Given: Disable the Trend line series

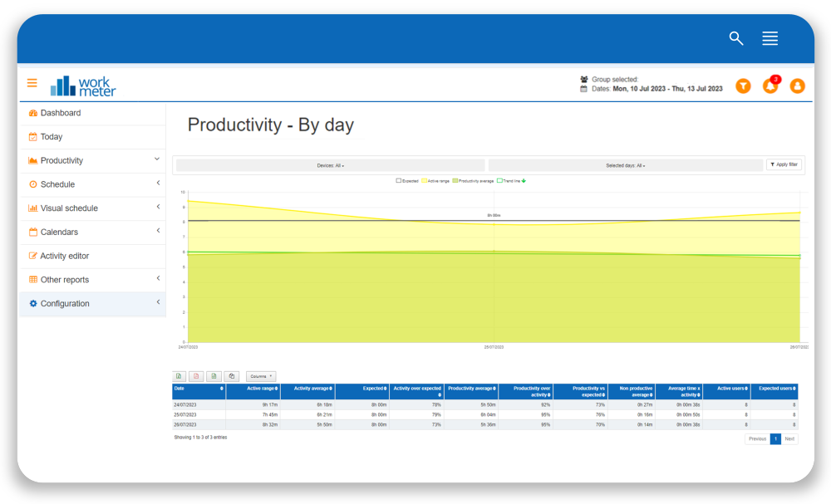Looking at the screenshot, I should (x=500, y=179).
